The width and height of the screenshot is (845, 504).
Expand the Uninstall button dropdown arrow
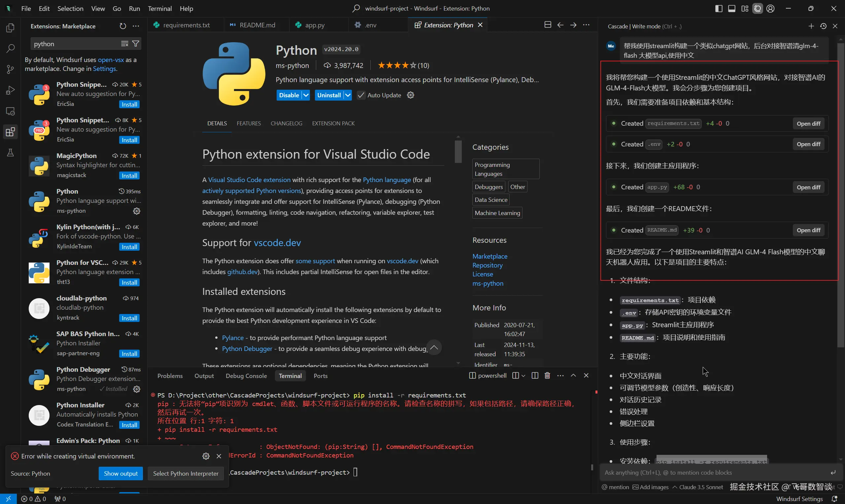[x=348, y=95]
